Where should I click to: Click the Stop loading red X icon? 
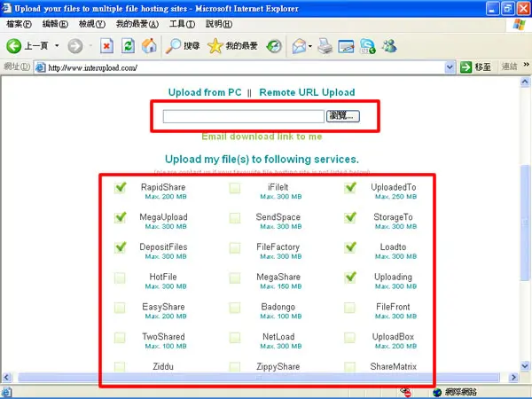tap(106, 46)
